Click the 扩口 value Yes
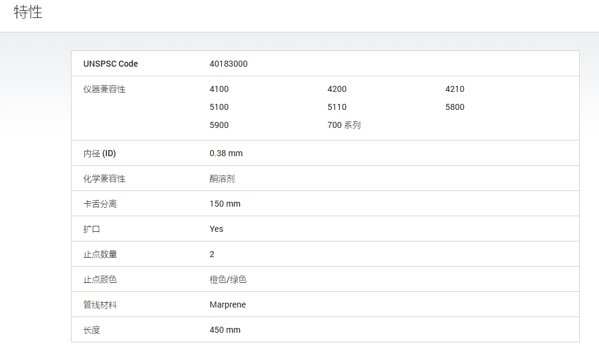The width and height of the screenshot is (599, 364). click(217, 229)
